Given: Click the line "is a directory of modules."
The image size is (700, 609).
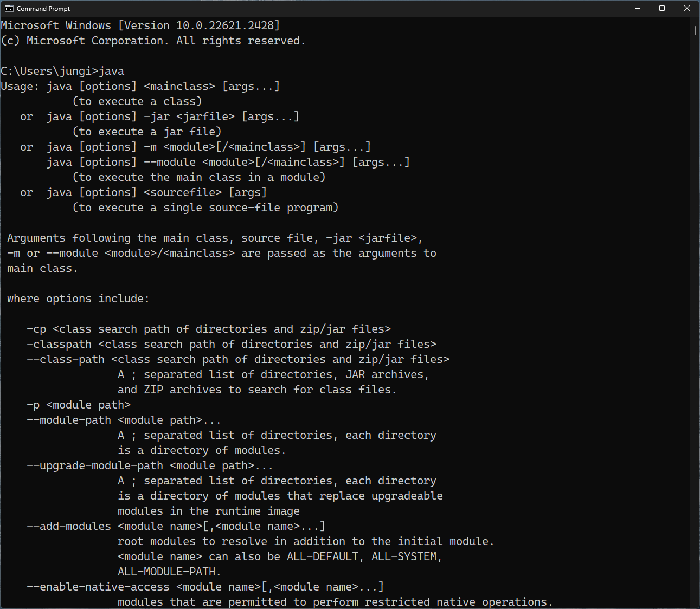Looking at the screenshot, I should tap(202, 450).
